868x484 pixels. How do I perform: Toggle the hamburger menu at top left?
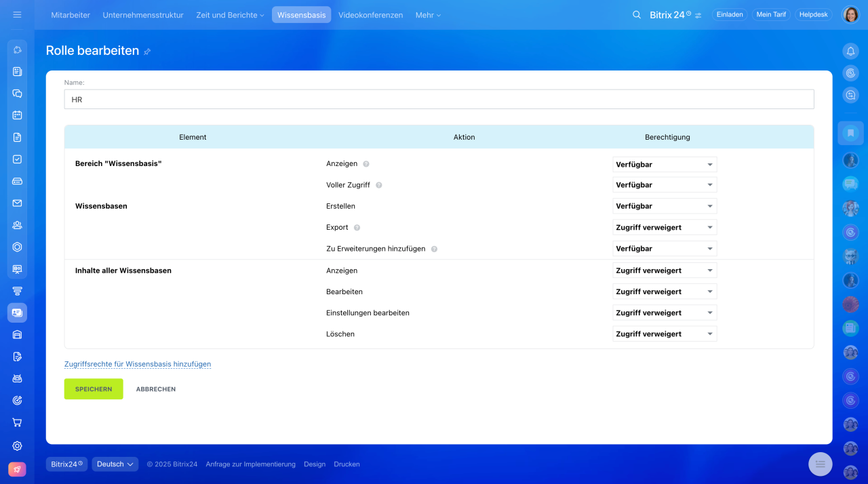[x=17, y=15]
